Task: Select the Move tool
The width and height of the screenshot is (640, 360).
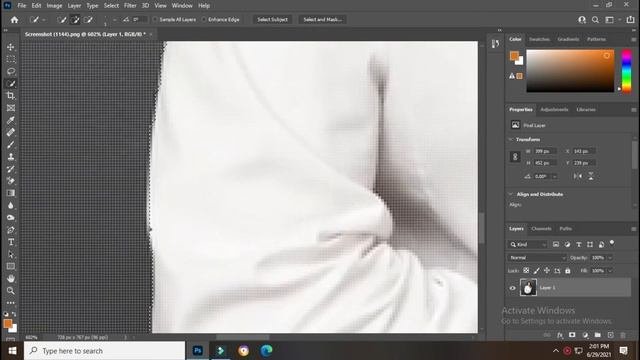Action: [x=11, y=47]
